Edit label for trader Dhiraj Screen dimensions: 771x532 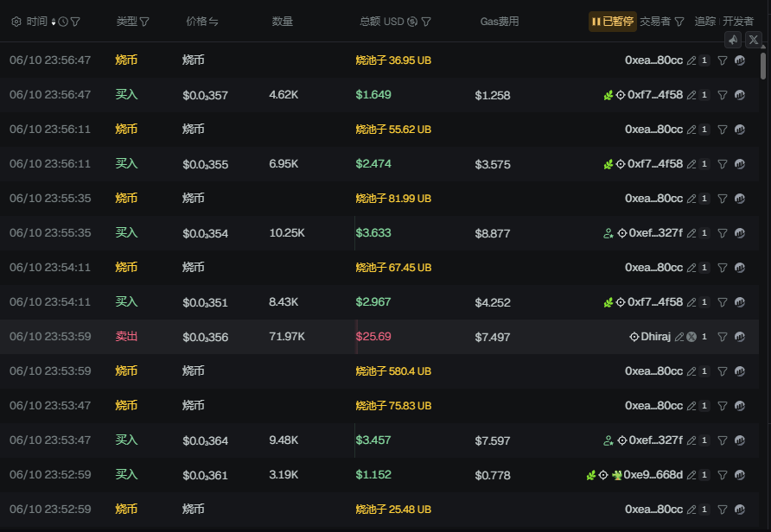pos(679,337)
